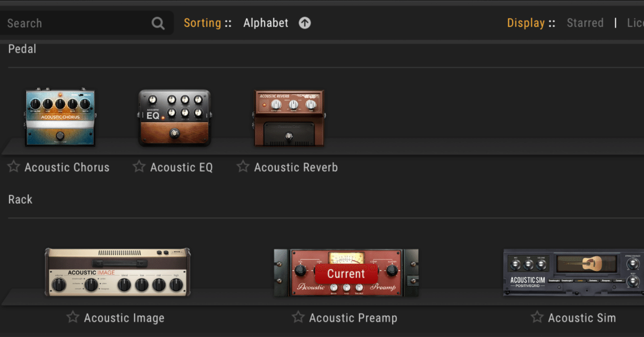Switch to the Starred filter
The height and width of the screenshot is (337, 644).
point(585,23)
